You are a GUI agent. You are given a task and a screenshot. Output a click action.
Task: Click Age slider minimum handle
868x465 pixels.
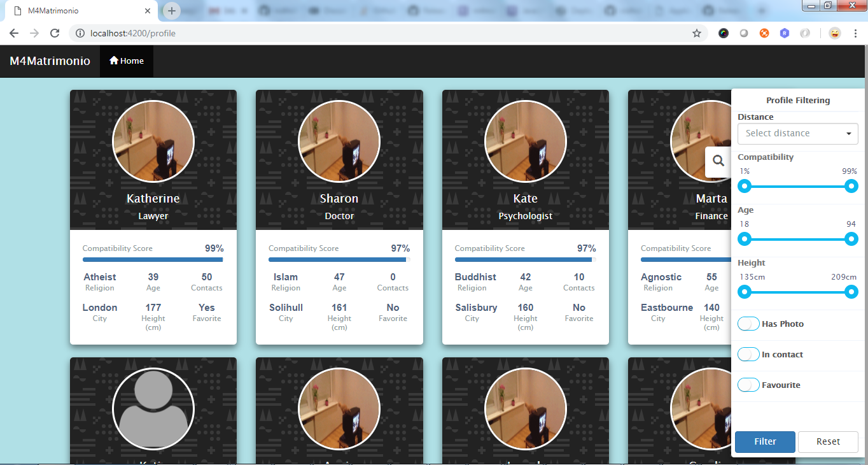[x=744, y=239]
